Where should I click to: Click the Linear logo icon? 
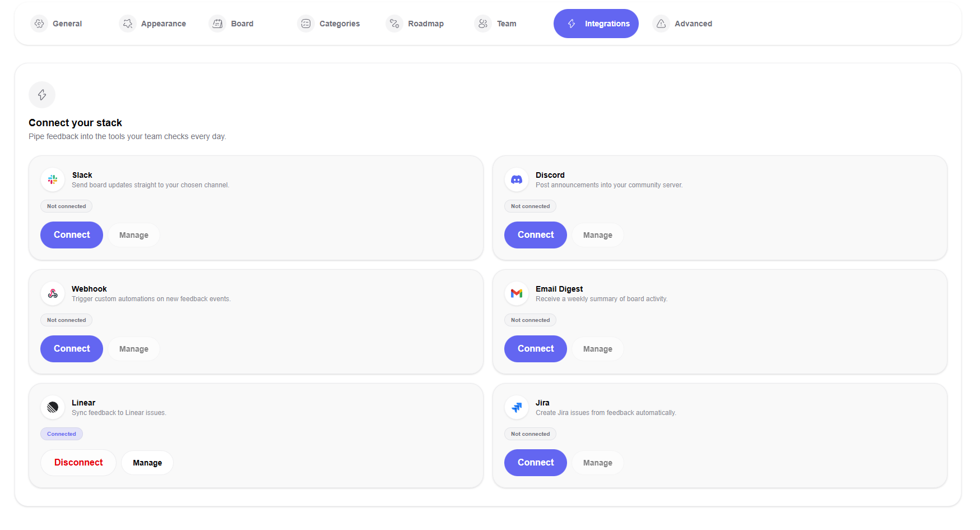pyautogui.click(x=52, y=407)
